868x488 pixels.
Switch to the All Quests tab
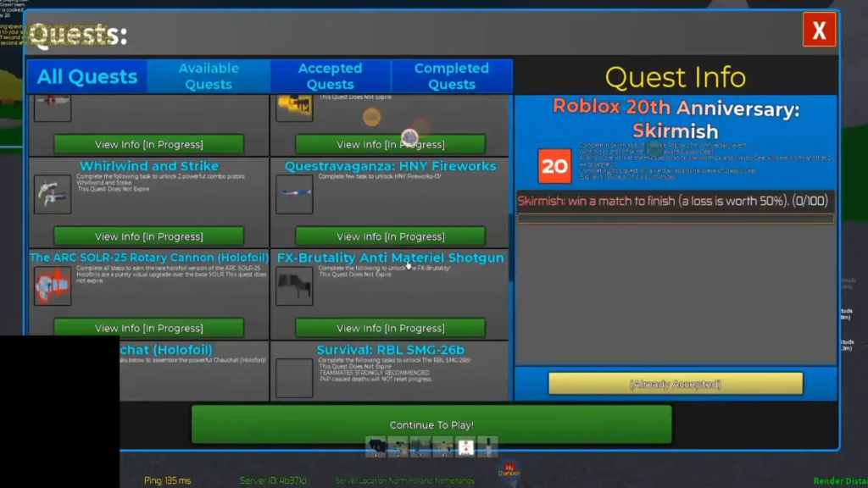(x=87, y=76)
